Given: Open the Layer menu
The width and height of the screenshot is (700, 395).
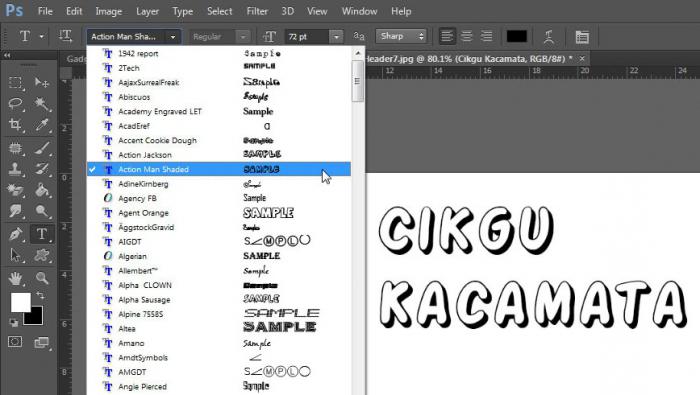Looking at the screenshot, I should (x=147, y=11).
